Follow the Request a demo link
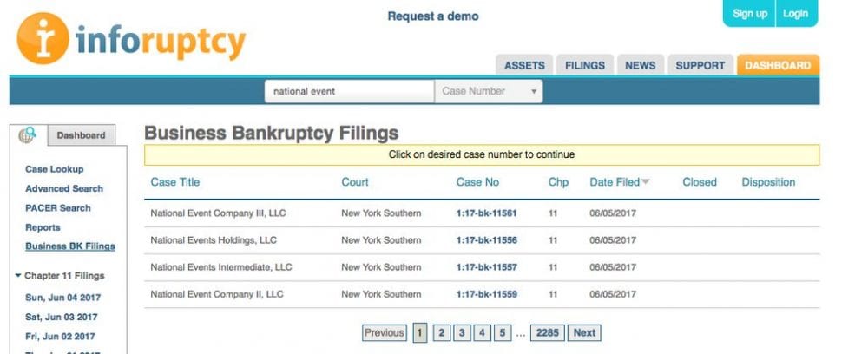868x354 pixels. (433, 16)
